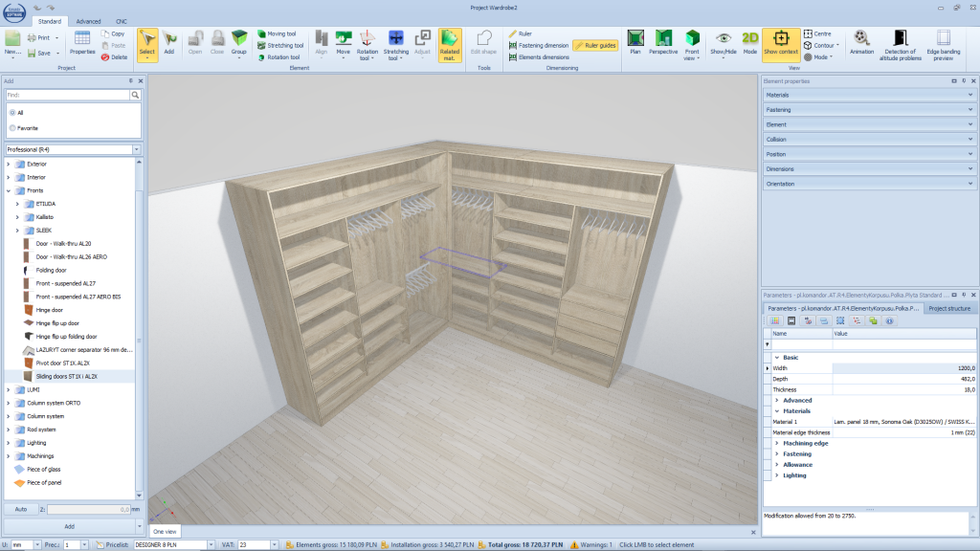Click the Z coordinate input field
Viewport: 980px width, 551px height.
pyautogui.click(x=89, y=509)
